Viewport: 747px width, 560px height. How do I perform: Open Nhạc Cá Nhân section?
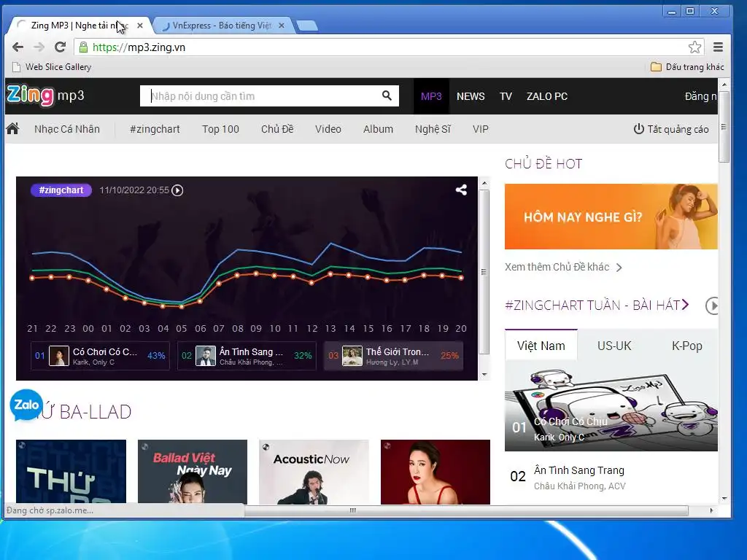[x=66, y=129]
